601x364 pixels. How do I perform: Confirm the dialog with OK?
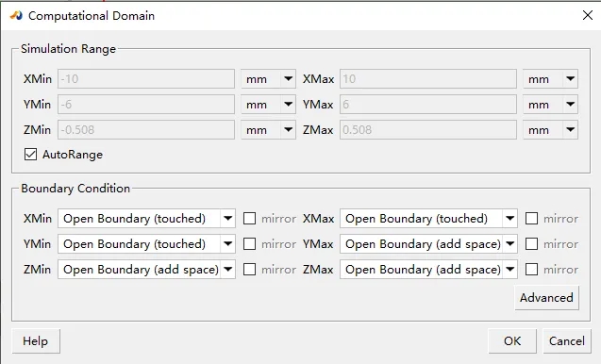[x=512, y=341]
